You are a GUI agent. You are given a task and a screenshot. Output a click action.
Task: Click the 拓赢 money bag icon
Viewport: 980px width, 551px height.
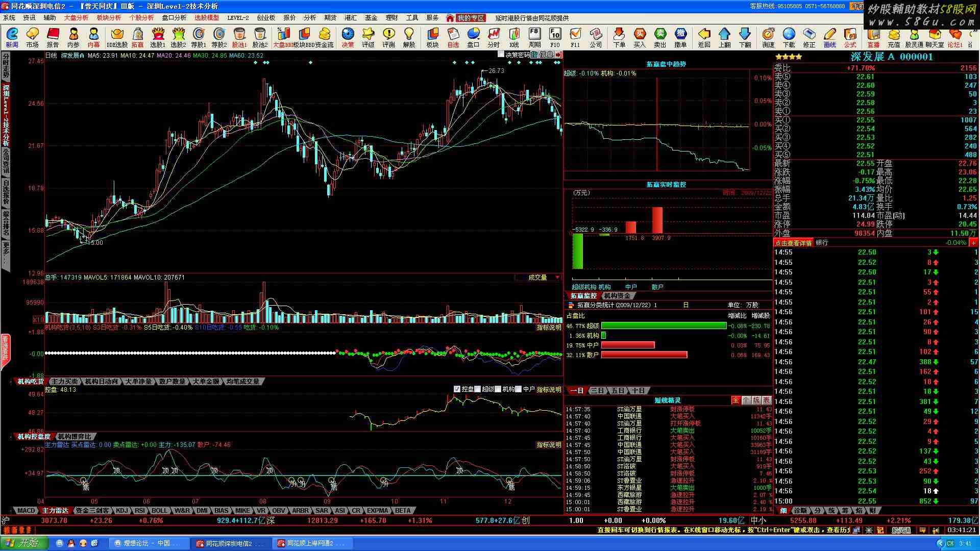pyautogui.click(x=138, y=38)
